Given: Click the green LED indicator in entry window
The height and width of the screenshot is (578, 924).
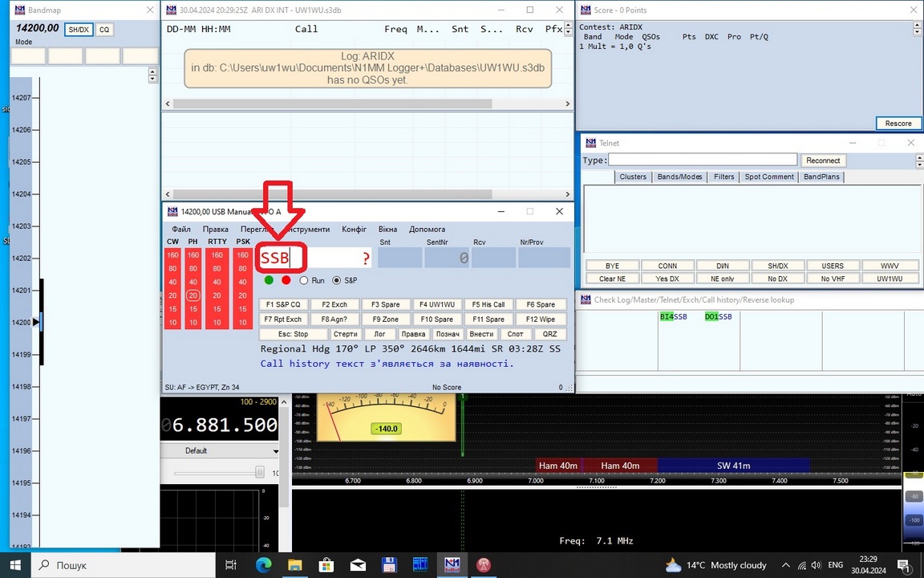Looking at the screenshot, I should pyautogui.click(x=269, y=280).
